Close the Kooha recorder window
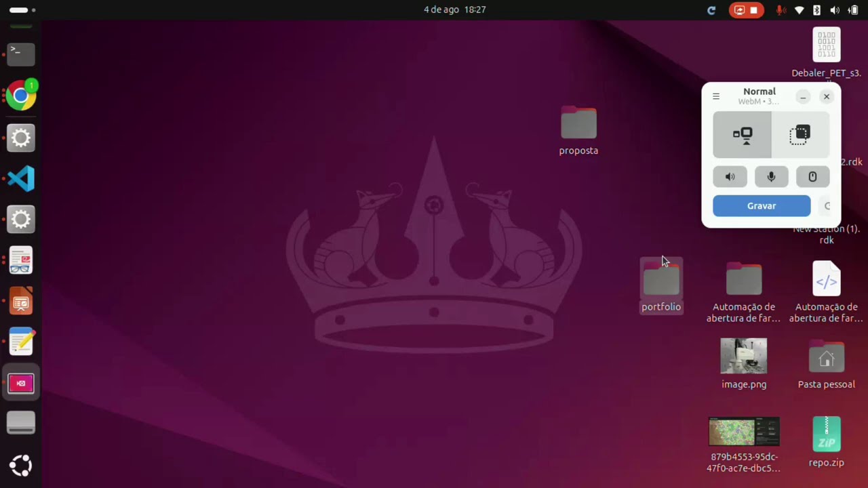The width and height of the screenshot is (868, 488). (x=827, y=97)
